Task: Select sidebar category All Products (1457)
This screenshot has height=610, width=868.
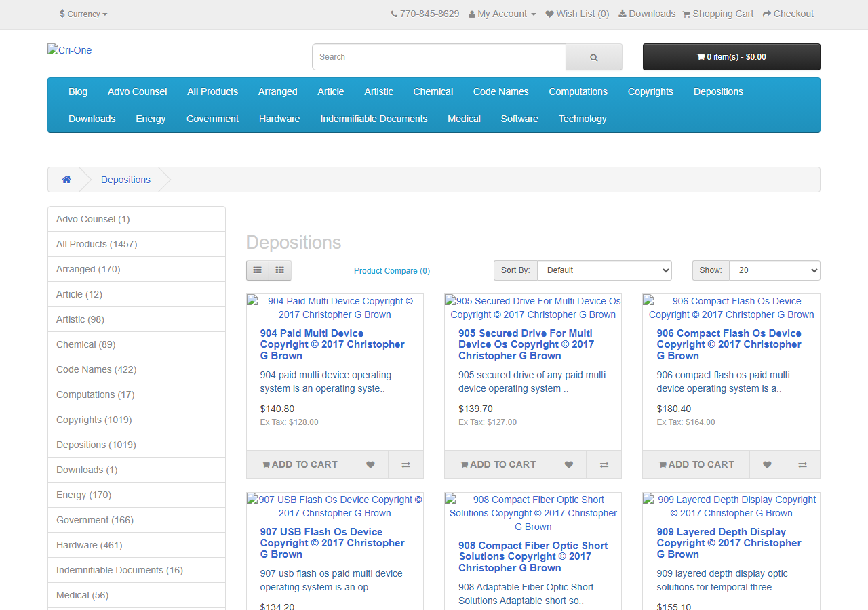Action: coord(136,244)
